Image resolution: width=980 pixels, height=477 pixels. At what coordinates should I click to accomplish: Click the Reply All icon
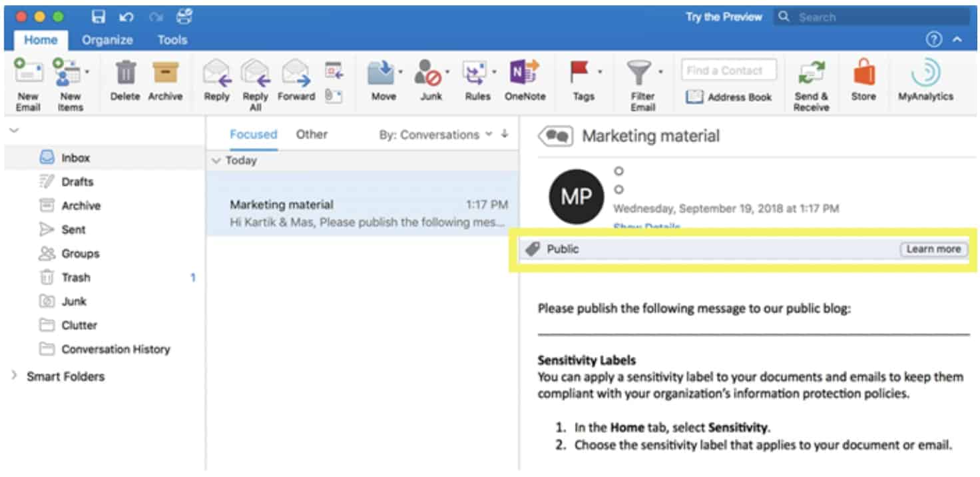point(255,73)
